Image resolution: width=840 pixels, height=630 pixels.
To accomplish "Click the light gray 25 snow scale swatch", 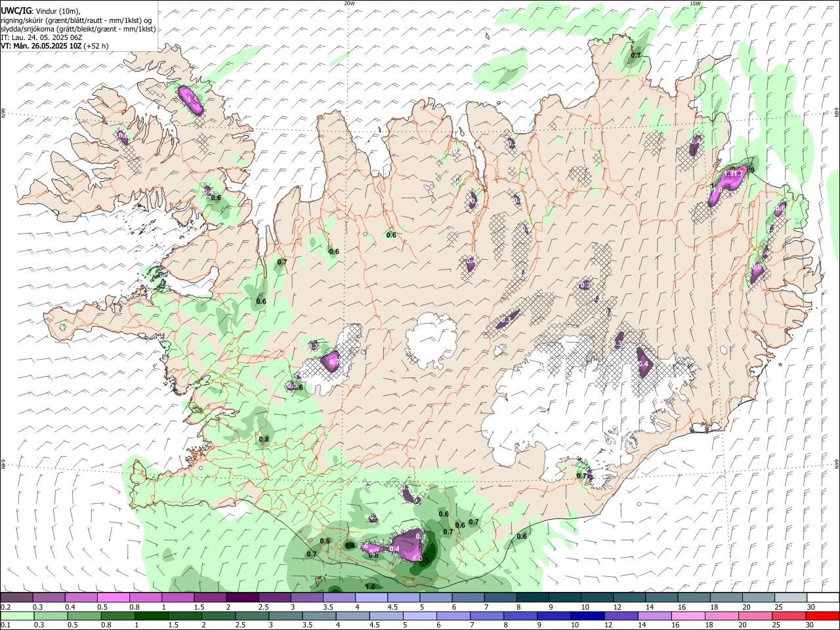I will click(789, 598).
